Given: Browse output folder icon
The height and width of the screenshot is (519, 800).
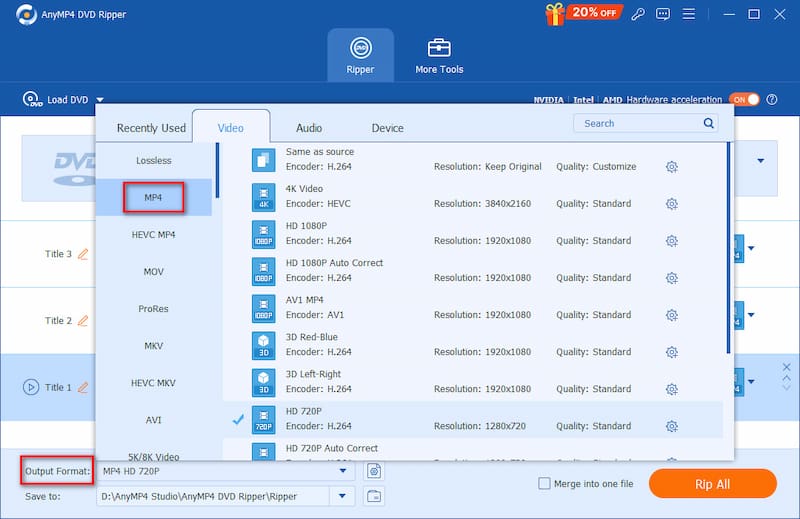Looking at the screenshot, I should 374,496.
